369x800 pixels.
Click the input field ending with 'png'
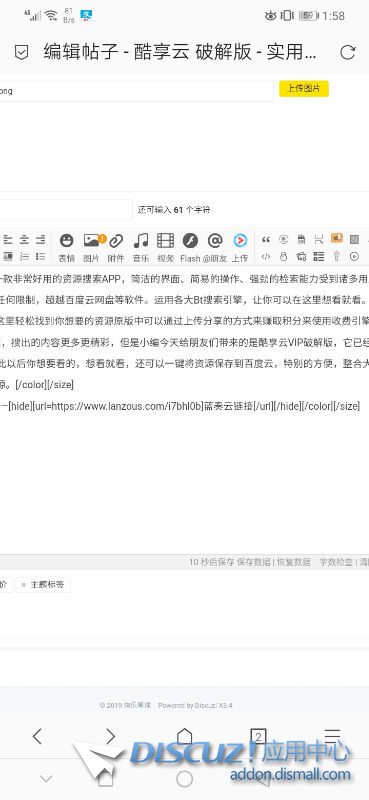point(136,91)
